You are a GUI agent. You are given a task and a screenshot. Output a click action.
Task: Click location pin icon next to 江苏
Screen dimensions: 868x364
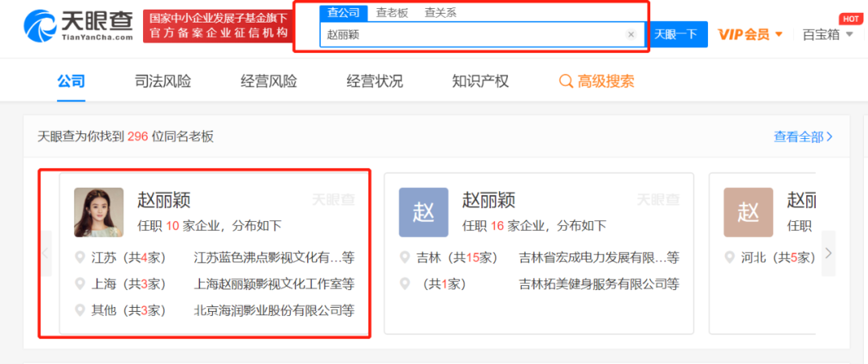80,258
